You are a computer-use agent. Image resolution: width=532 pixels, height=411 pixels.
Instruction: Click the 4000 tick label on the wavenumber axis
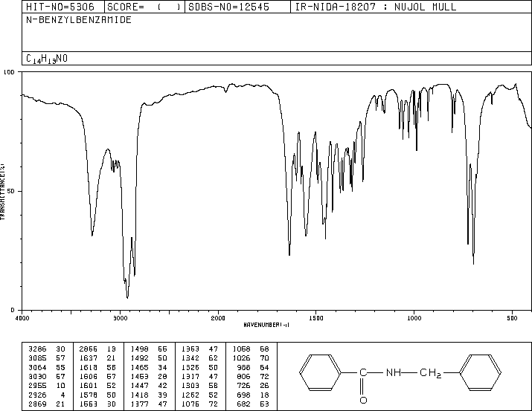point(22,318)
